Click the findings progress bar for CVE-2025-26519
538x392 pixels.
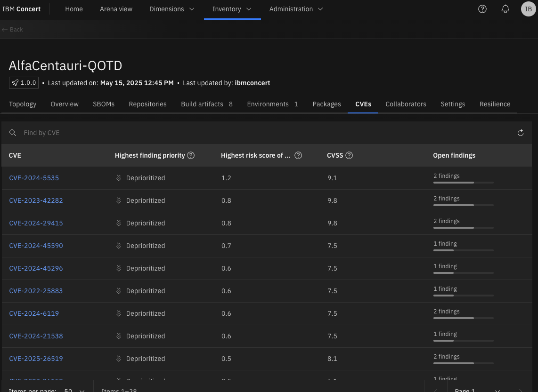464,364
